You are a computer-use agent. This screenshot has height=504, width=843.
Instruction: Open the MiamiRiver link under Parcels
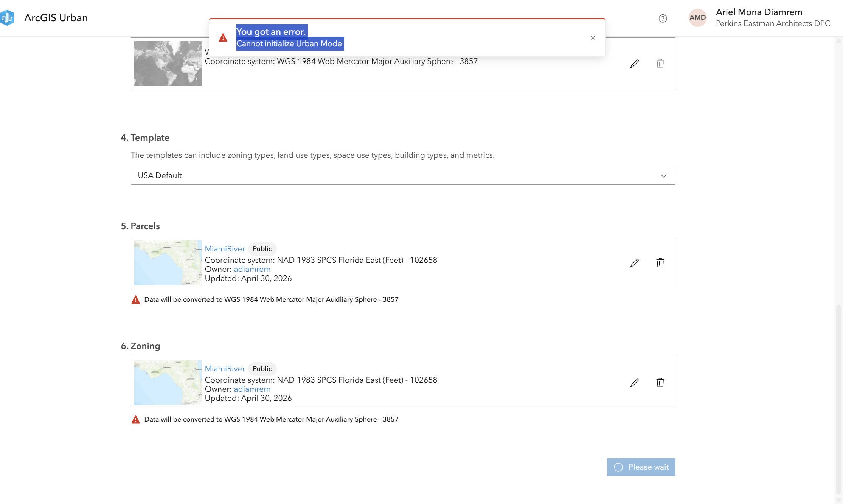[x=225, y=249]
